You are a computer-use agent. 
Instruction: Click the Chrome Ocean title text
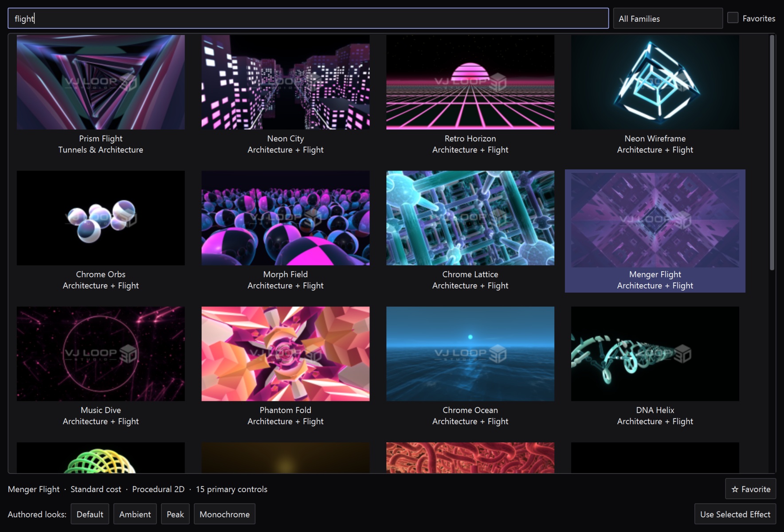(470, 410)
